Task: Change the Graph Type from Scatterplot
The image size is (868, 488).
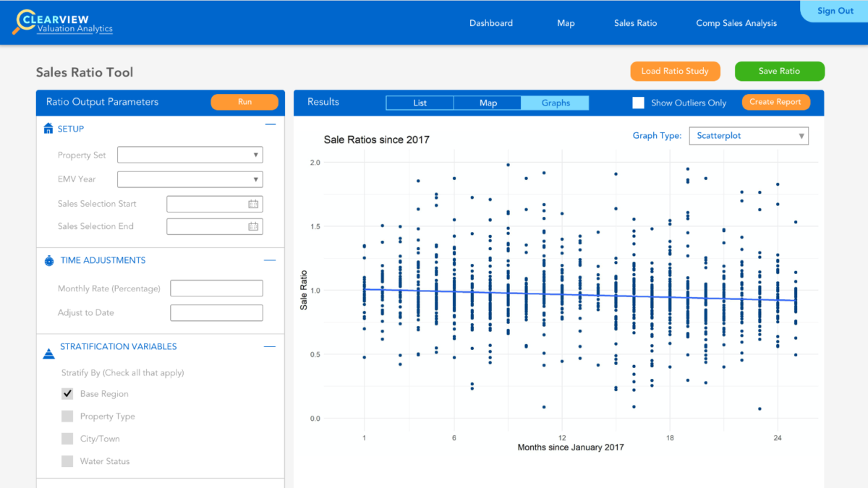Action: (749, 136)
